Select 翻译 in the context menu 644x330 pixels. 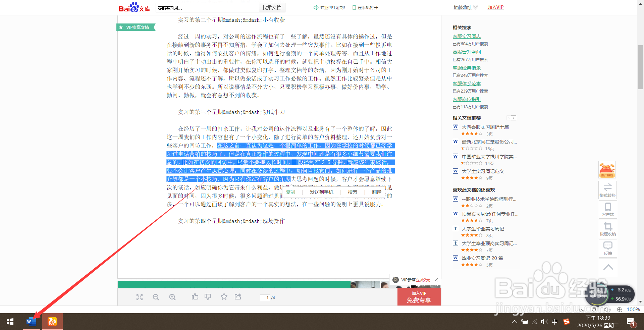[x=377, y=192]
